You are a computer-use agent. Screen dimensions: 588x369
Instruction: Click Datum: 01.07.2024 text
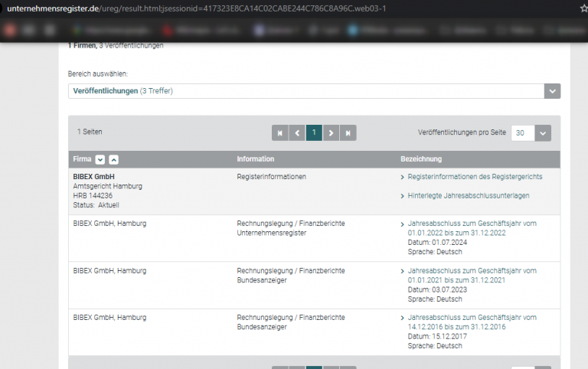click(x=437, y=242)
